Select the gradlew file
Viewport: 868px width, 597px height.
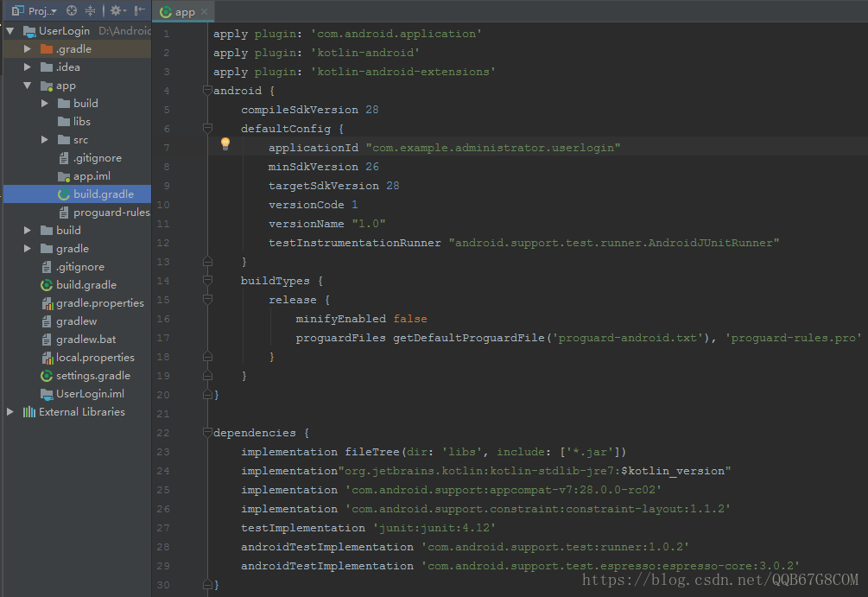[x=76, y=321]
